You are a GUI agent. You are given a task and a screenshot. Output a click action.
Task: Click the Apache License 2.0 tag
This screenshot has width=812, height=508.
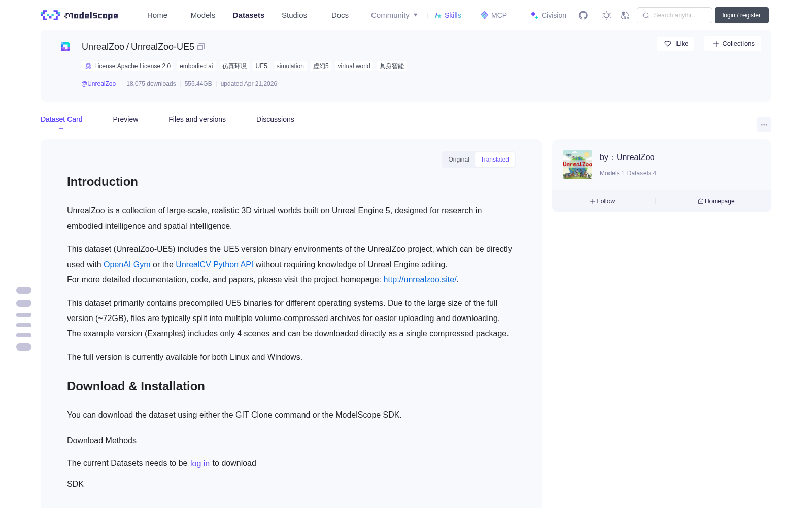pyautogui.click(x=127, y=66)
